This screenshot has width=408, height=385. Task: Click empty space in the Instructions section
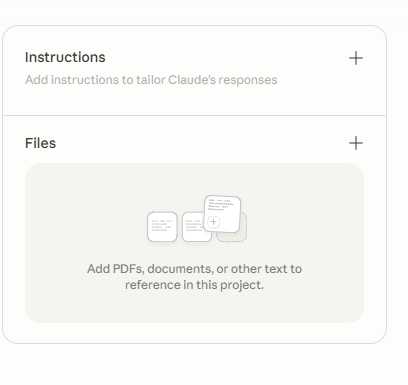tap(194, 100)
